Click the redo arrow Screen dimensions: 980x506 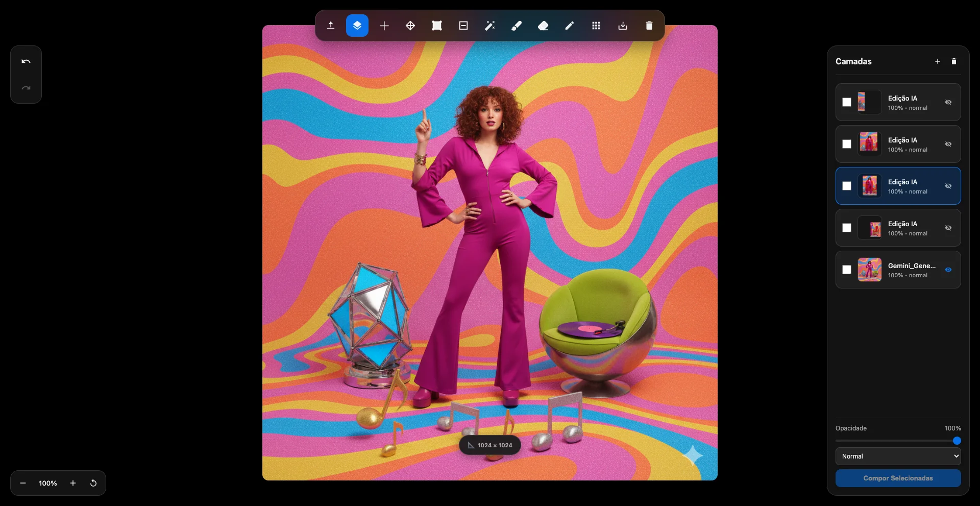coord(26,87)
